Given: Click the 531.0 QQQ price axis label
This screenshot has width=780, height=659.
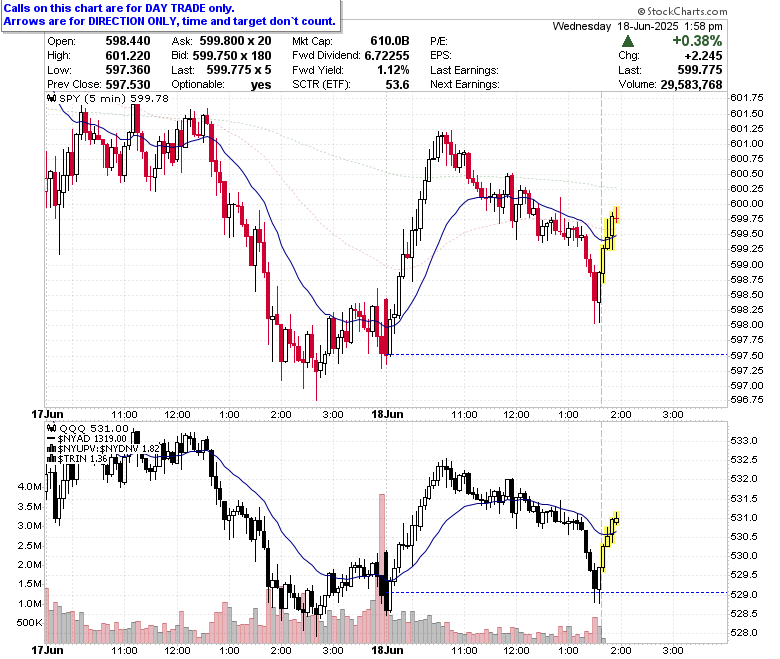Looking at the screenshot, I should tap(744, 517).
